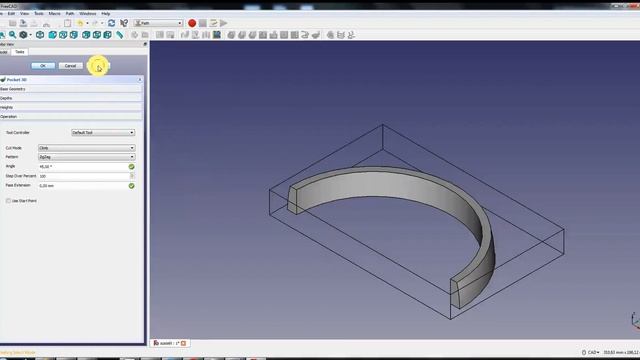Open undo history dropdown arrow

pos(87,23)
